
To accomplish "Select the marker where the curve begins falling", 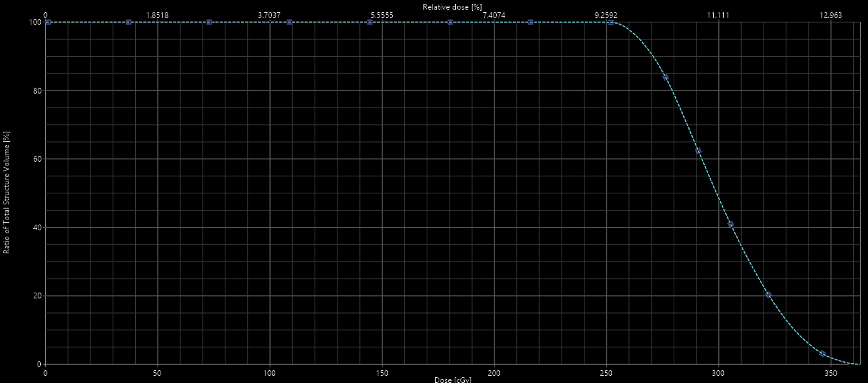I will point(611,22).
